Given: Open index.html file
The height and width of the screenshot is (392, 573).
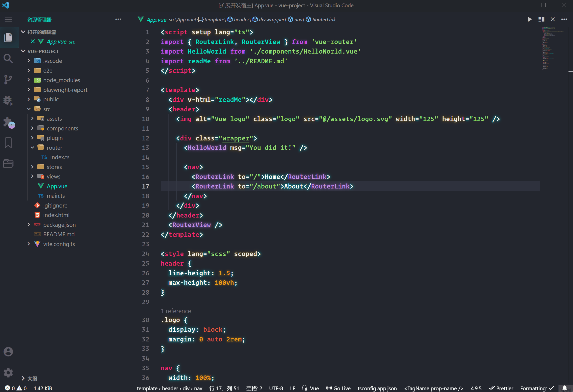Looking at the screenshot, I should (56, 215).
